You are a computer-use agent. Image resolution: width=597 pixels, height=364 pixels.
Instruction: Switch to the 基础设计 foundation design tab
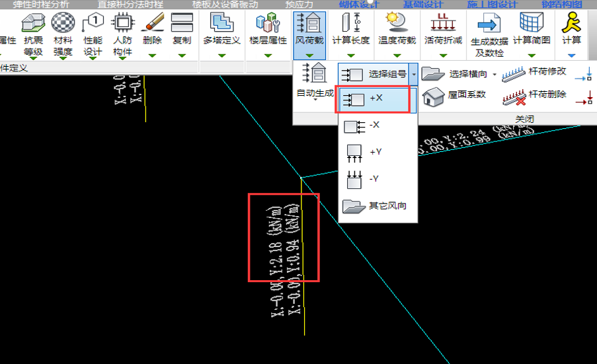423,5
